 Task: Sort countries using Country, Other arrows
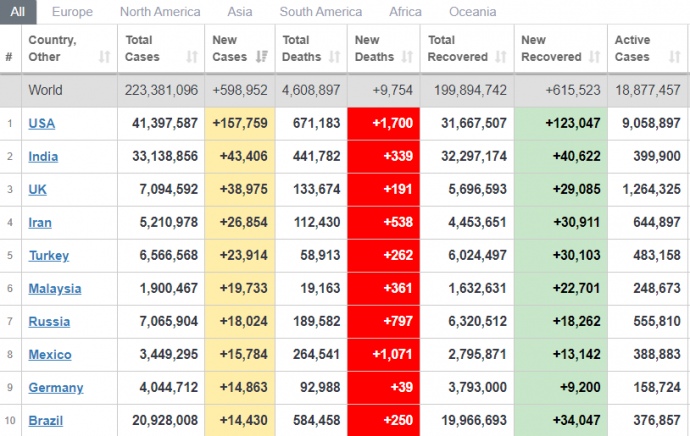[104, 57]
